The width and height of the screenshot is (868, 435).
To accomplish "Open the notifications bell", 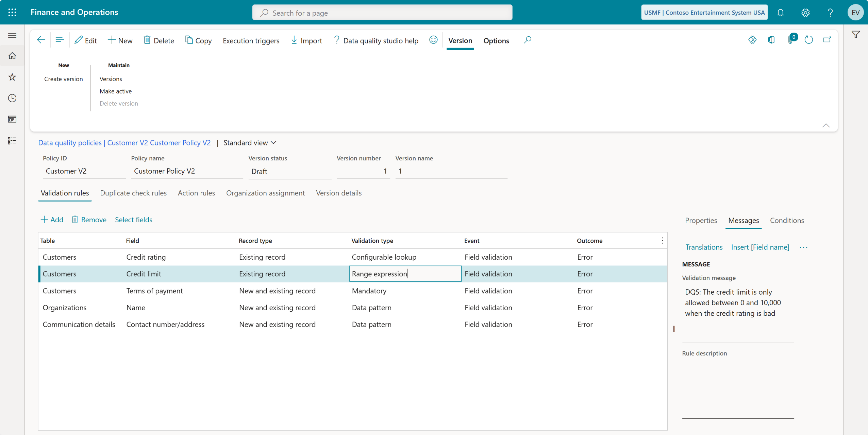I will click(781, 13).
